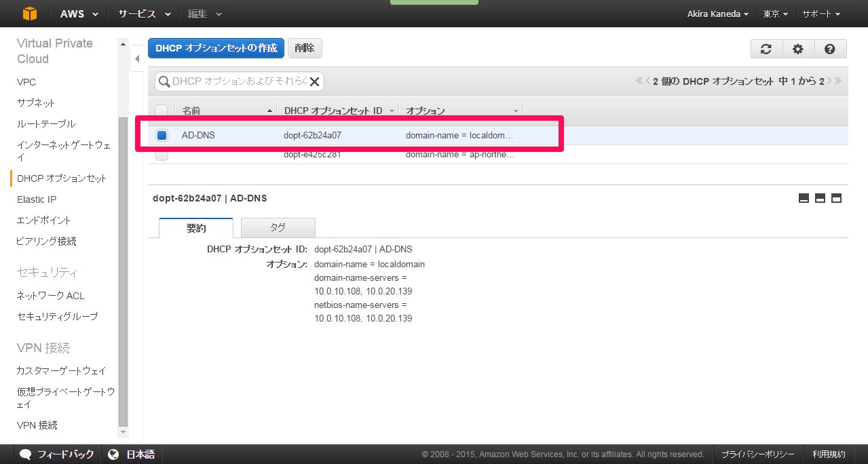This screenshot has height=464, width=868.
Task: Switch to the タグ tab
Action: [278, 228]
